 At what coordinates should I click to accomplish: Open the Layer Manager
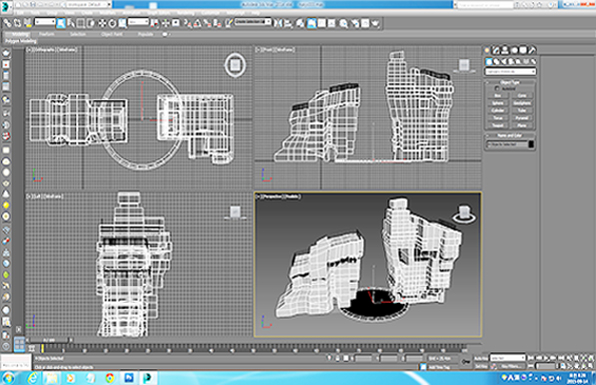(x=301, y=23)
